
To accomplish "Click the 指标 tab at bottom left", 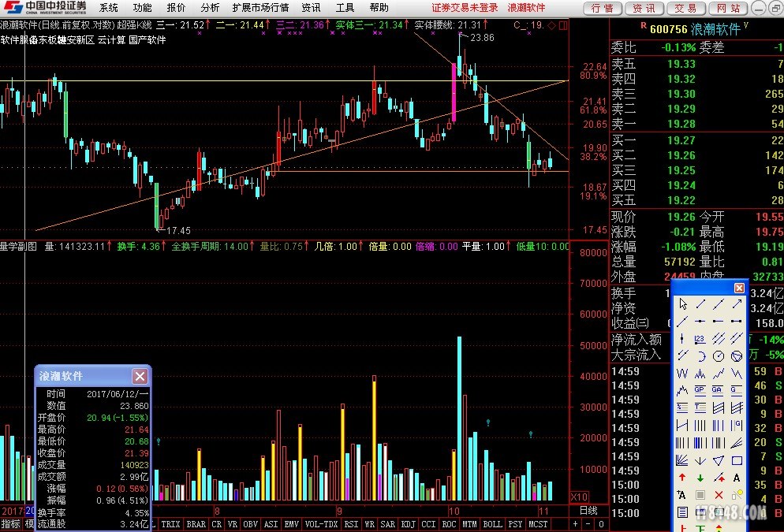I will [10, 524].
